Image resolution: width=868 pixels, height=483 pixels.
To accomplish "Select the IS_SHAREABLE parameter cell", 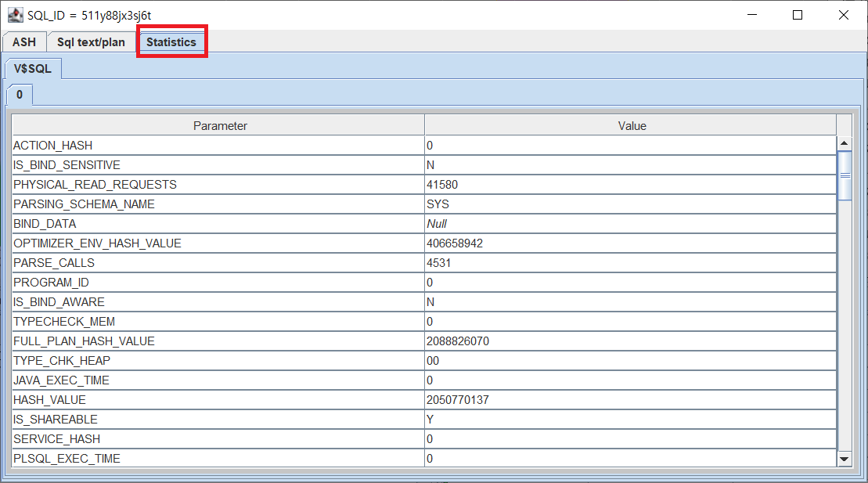I will point(218,420).
